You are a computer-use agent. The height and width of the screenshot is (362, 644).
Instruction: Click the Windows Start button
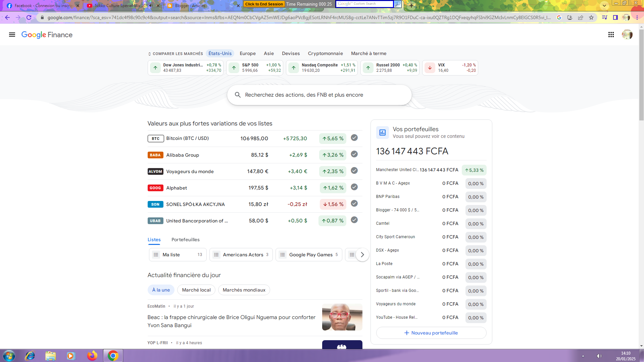pos(9,356)
